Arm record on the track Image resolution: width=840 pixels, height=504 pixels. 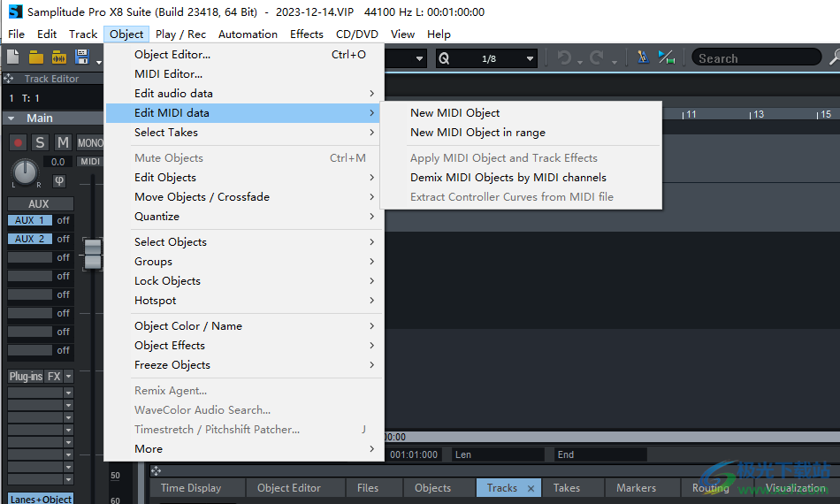pos(18,142)
